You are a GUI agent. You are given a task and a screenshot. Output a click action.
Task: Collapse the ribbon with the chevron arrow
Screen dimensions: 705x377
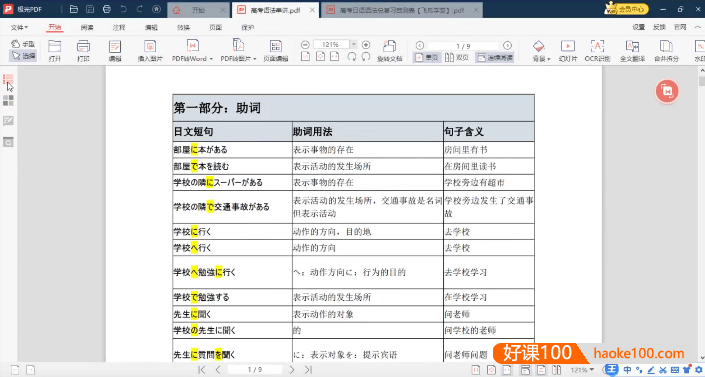(697, 27)
